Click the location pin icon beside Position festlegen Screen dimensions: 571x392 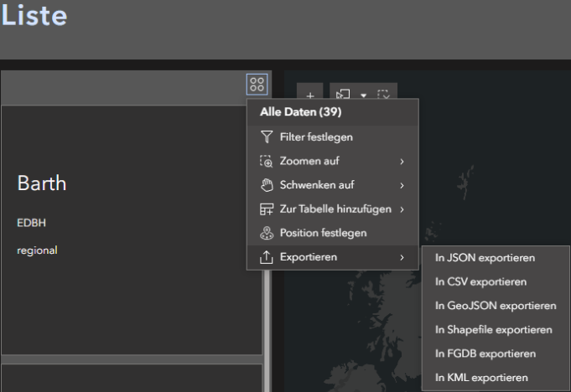pyautogui.click(x=267, y=233)
